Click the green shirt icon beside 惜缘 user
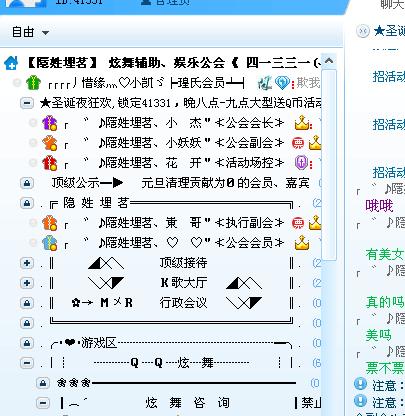The image size is (405, 416). pyautogui.click(x=34, y=83)
